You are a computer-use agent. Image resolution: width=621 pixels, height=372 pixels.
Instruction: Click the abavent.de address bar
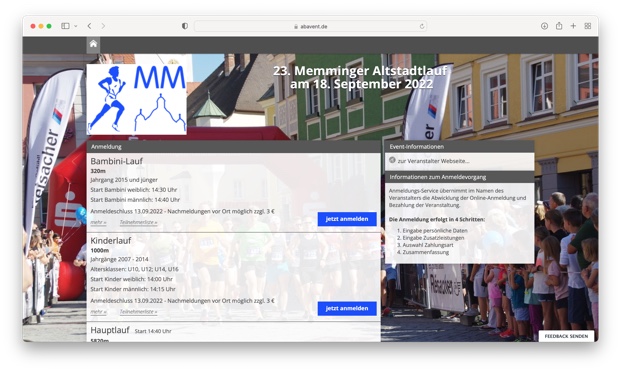tap(310, 27)
